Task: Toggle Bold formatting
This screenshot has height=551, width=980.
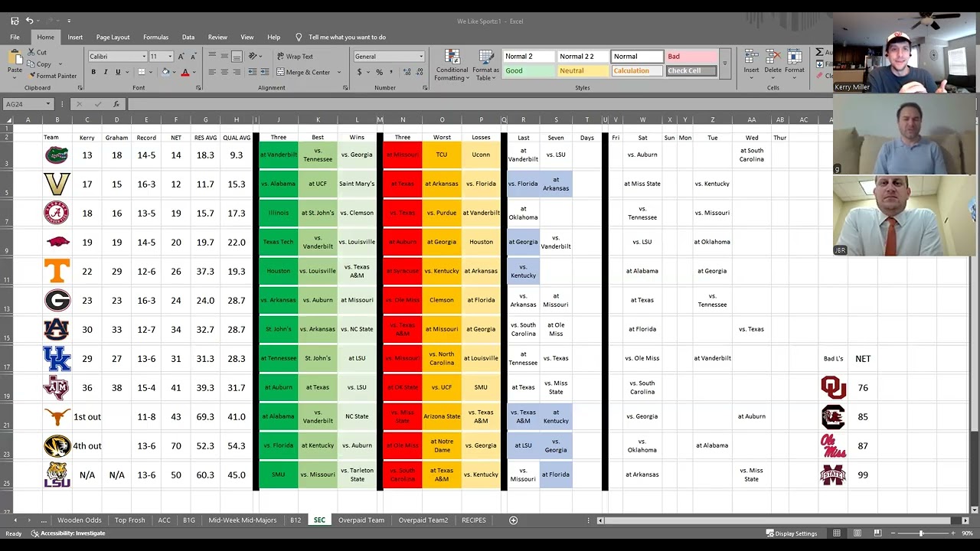Action: point(93,72)
